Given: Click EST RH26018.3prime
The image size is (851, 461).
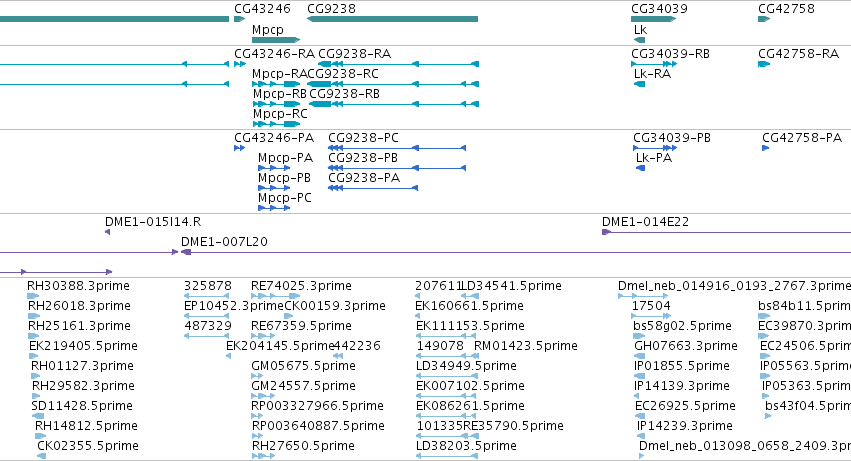Looking at the screenshot, I should [x=79, y=306].
